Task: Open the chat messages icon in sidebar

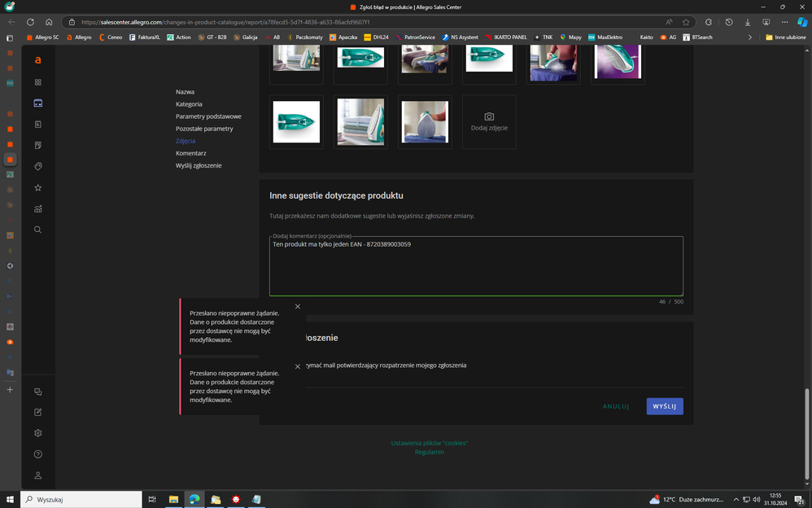Action: coord(37,392)
